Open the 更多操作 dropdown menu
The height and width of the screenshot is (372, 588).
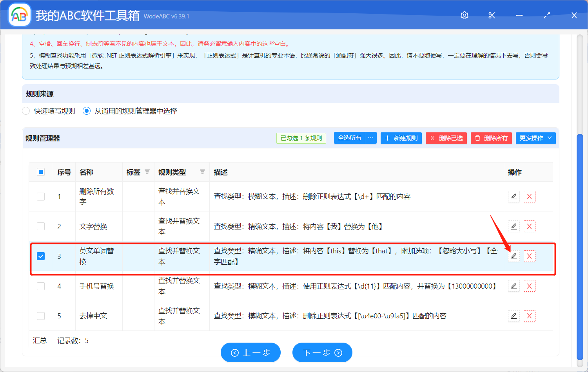click(x=535, y=138)
